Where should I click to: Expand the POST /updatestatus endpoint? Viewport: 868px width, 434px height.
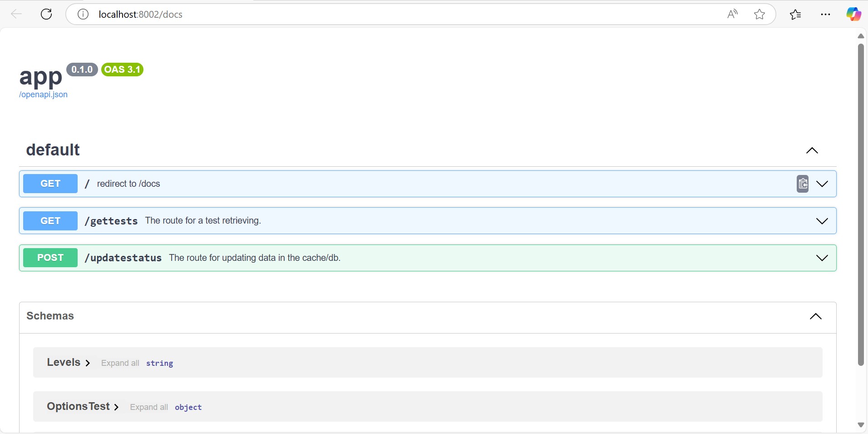coord(822,258)
